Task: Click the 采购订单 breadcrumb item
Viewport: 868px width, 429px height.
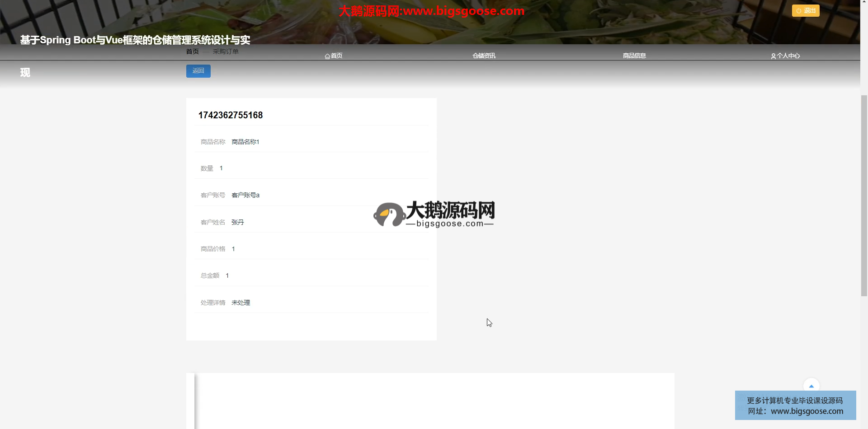Action: 226,51
